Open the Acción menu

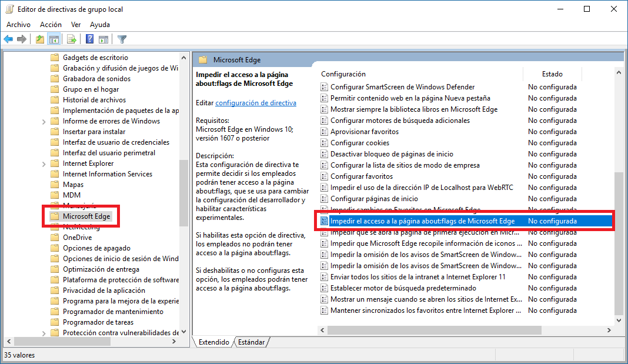point(51,25)
